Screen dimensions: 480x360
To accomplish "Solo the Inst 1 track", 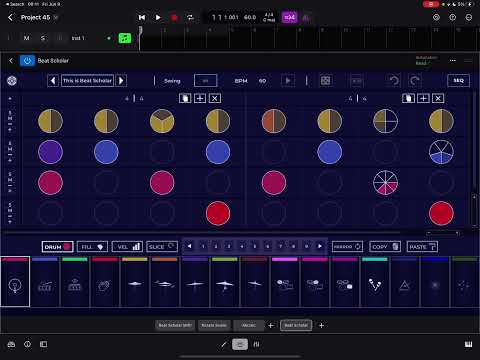I will (x=43, y=38).
